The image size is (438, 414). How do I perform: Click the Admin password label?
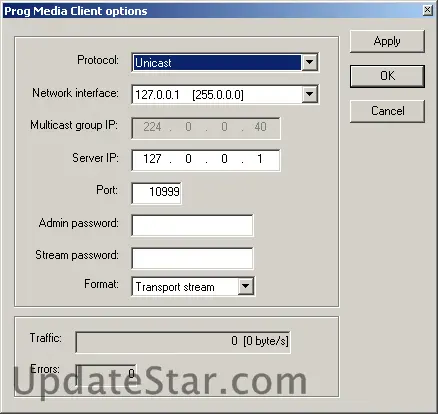coord(79,223)
